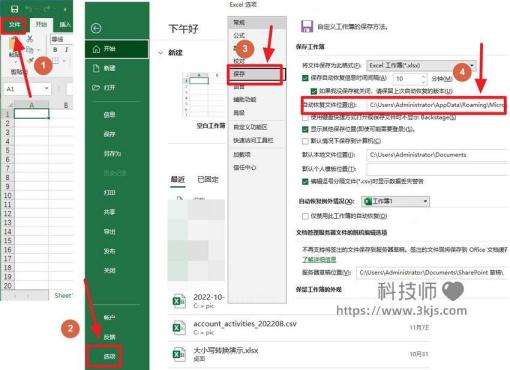The image size is (510, 370).
Task: Click Excel file icon of 2022-10- file
Action: click(x=179, y=301)
